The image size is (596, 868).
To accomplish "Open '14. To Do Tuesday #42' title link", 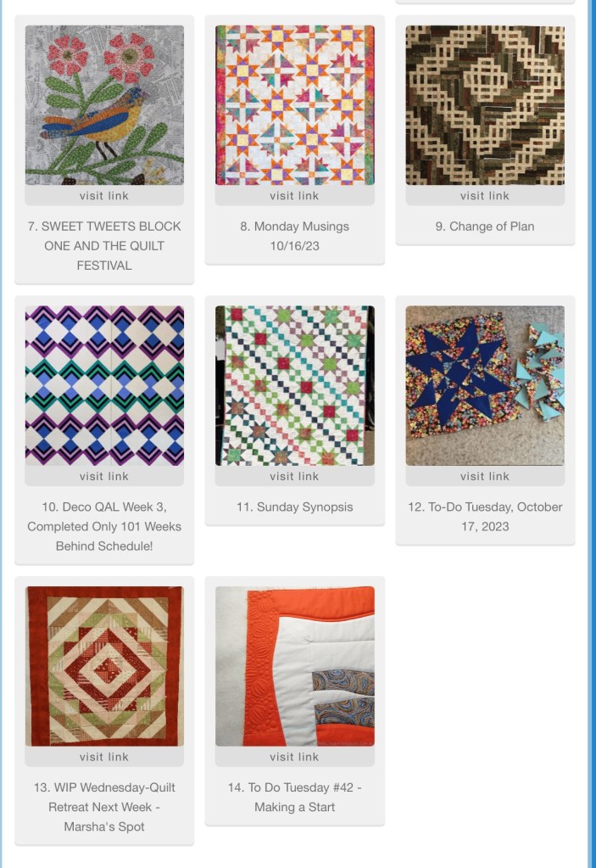I will [x=295, y=797].
